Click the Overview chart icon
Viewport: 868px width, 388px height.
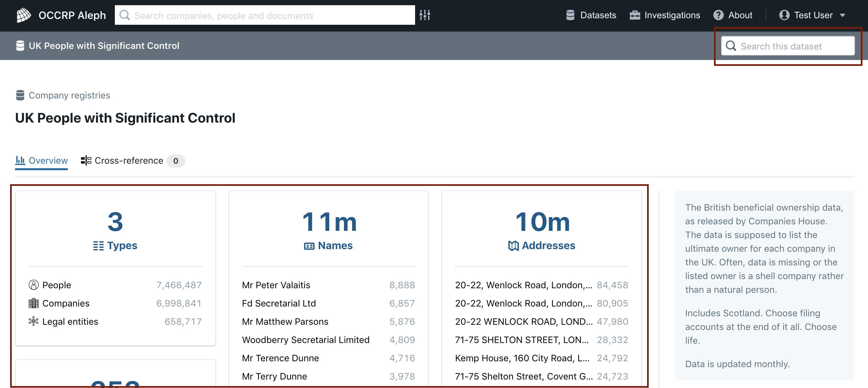(20, 160)
